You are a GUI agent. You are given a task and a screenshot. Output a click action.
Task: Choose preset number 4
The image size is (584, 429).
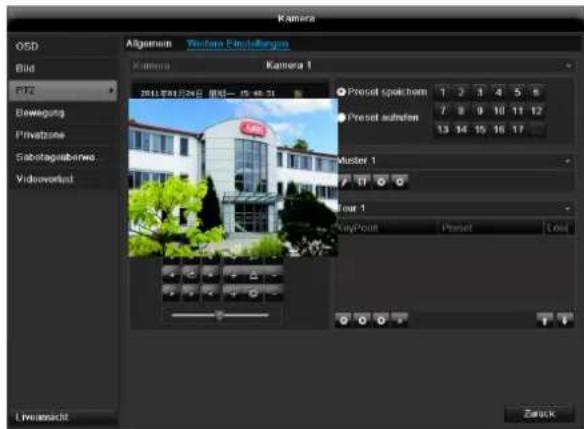pos(499,92)
